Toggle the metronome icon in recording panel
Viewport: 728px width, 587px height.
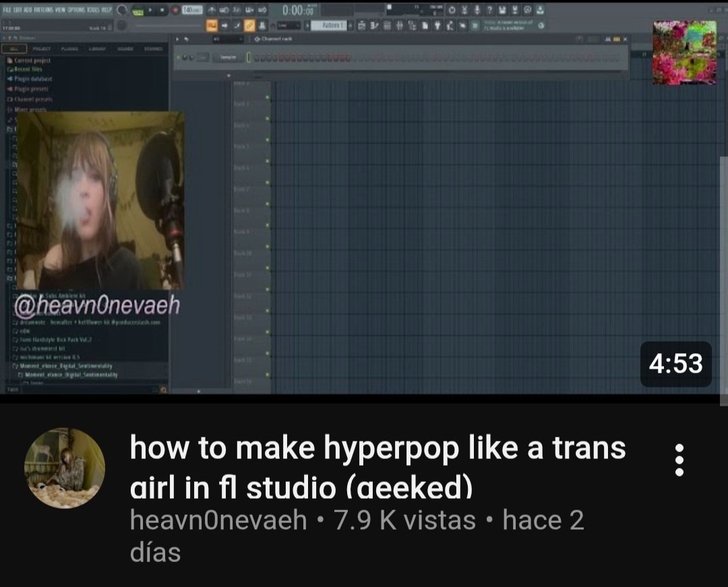(211, 9)
